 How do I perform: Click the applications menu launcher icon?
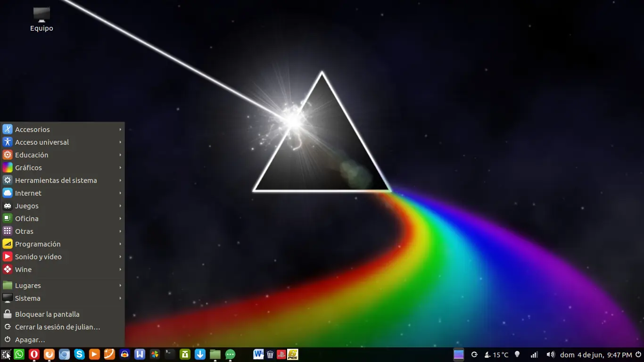pos(6,354)
